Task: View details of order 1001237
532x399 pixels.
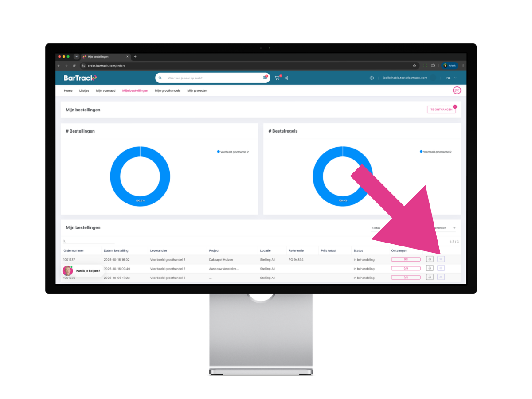Action: (x=441, y=259)
